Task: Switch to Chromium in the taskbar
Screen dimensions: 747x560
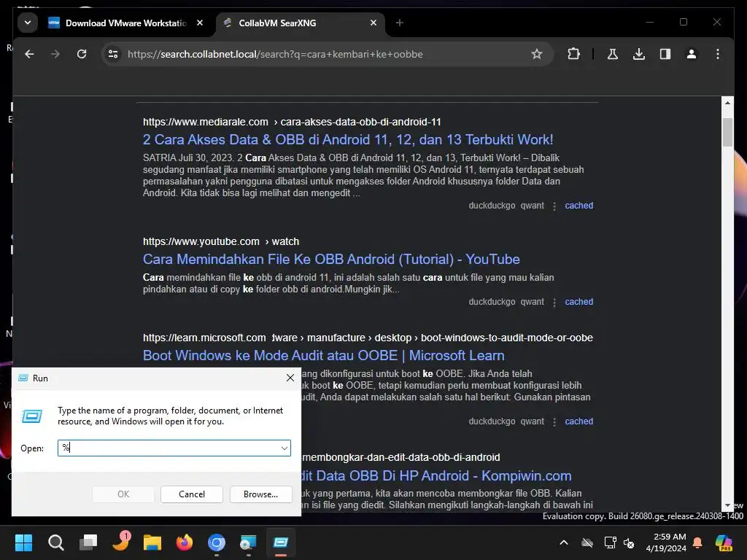Action: (x=216, y=542)
